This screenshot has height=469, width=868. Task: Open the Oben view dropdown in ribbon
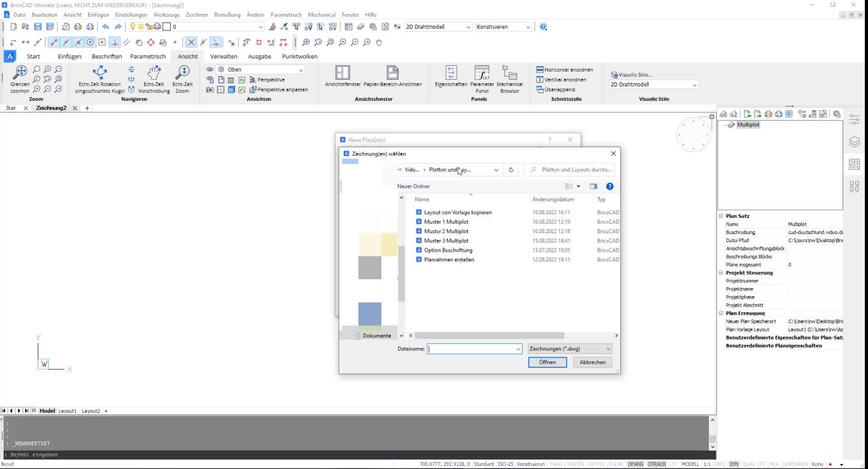click(260, 70)
